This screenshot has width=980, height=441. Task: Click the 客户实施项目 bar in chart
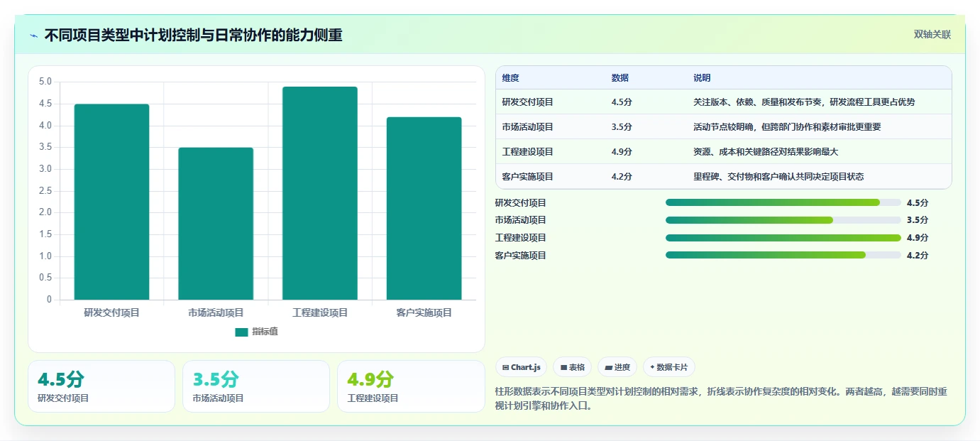(x=424, y=208)
